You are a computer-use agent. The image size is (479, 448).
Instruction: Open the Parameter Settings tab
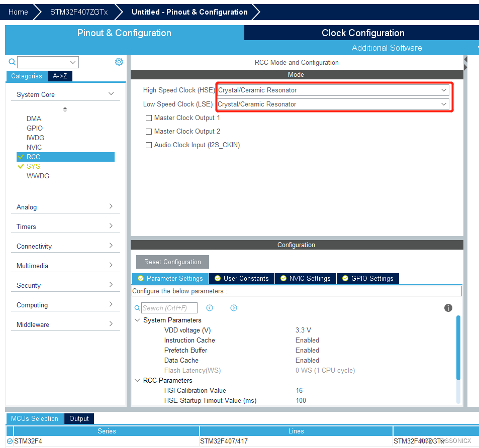coord(170,278)
